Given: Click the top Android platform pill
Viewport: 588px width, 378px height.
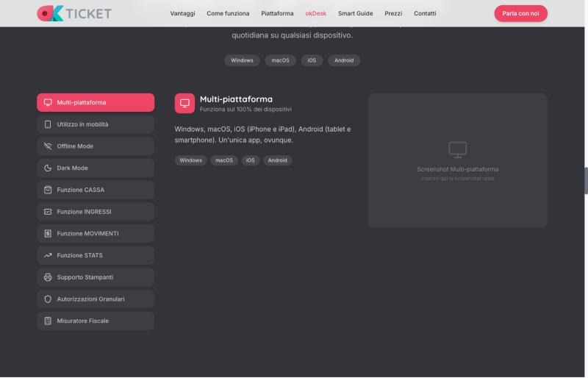Looking at the screenshot, I should [x=344, y=60].
